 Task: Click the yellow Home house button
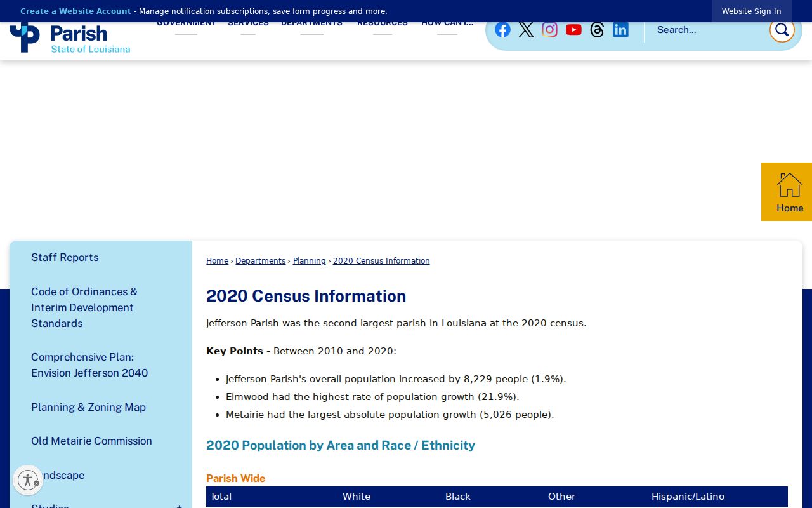(787, 192)
